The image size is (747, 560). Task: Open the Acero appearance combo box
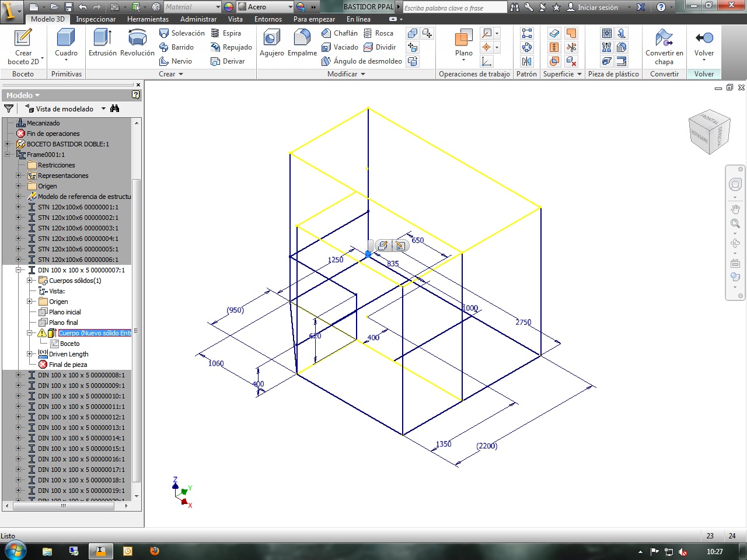tap(266, 7)
